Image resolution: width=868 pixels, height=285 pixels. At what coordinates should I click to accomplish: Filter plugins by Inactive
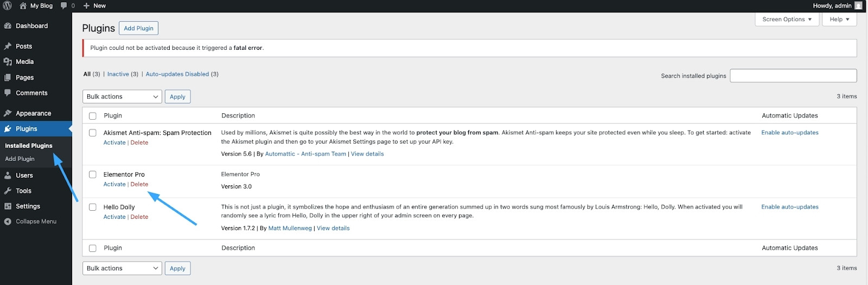tap(118, 74)
